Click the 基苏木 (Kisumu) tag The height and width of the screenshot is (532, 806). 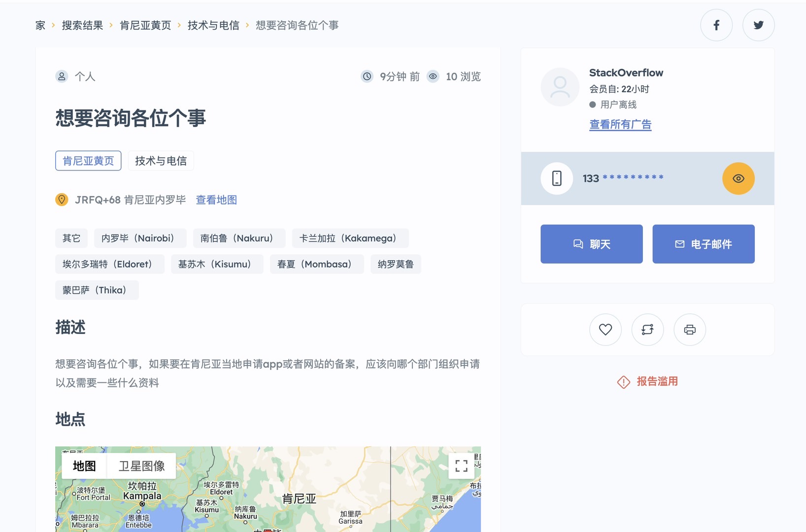coord(217,264)
